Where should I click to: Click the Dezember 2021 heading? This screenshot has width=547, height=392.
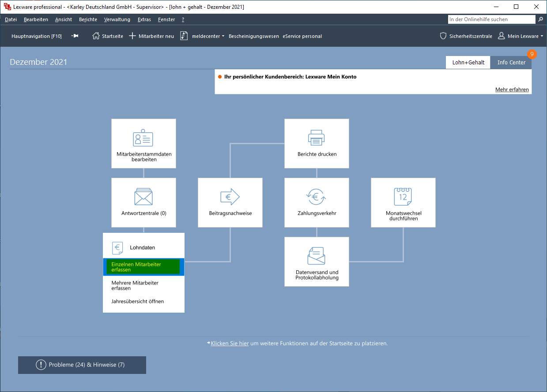coord(38,62)
